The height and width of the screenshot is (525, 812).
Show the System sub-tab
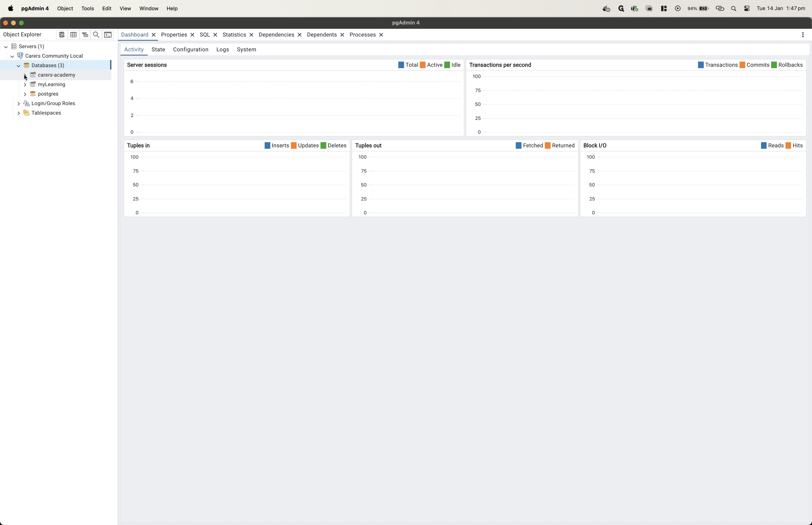coord(246,49)
